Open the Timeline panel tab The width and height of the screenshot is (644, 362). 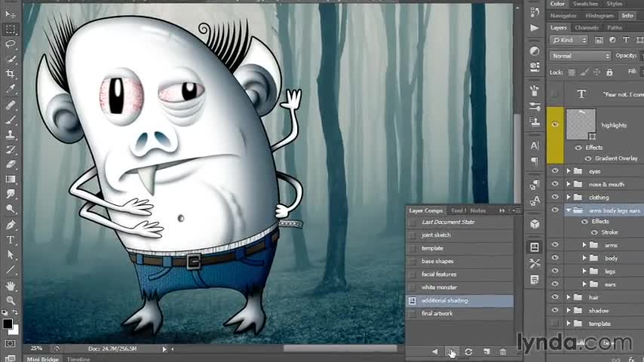78,359
